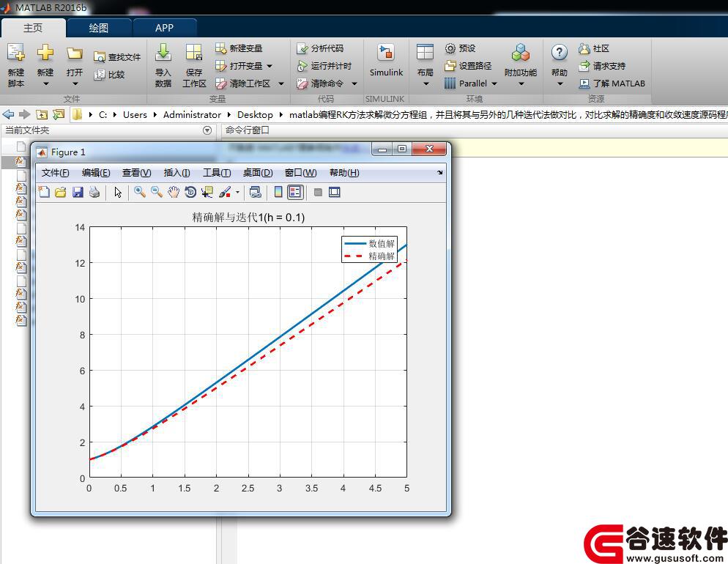The width and height of the screenshot is (728, 564).
Task: Toggle Insert Colorbar in Figure toolbar
Action: (278, 192)
